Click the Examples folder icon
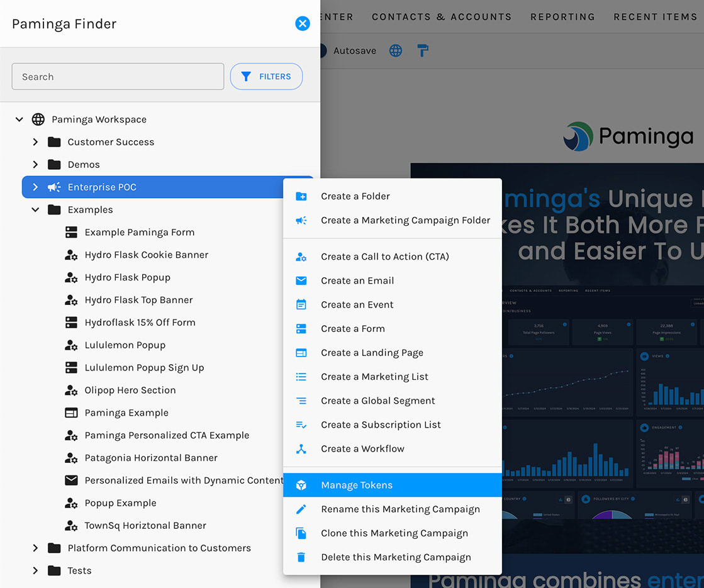This screenshot has height=588, width=704. tap(54, 209)
